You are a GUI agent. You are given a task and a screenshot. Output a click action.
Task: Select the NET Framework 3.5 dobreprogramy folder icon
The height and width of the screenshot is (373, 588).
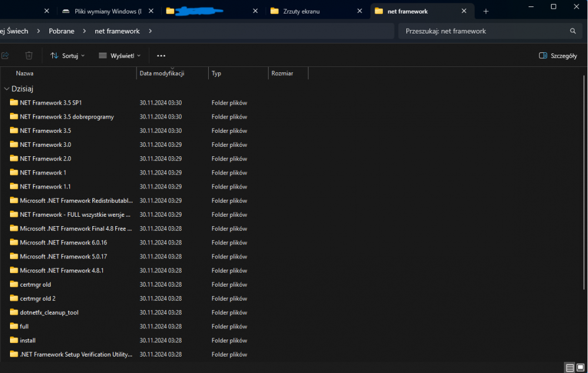14,116
